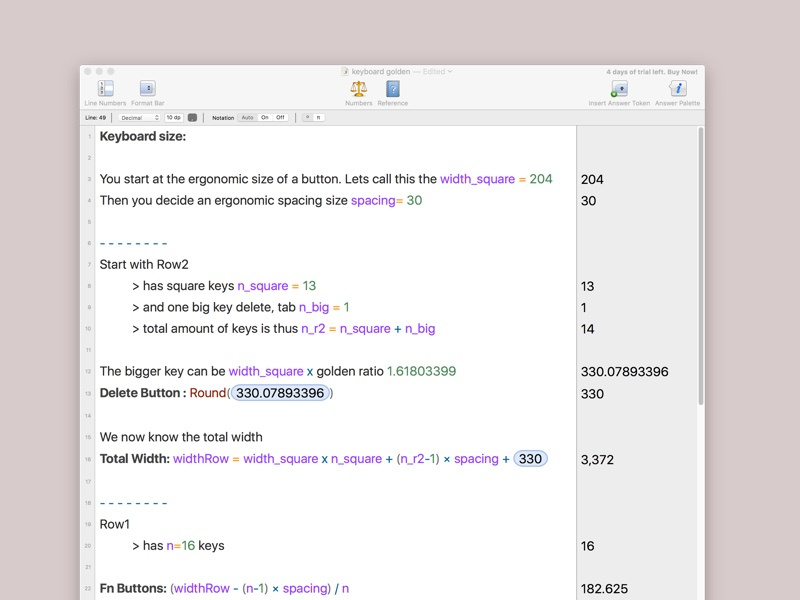800x600 pixels.
Task: Click the 10 dp decimal places field
Action: click(x=173, y=118)
